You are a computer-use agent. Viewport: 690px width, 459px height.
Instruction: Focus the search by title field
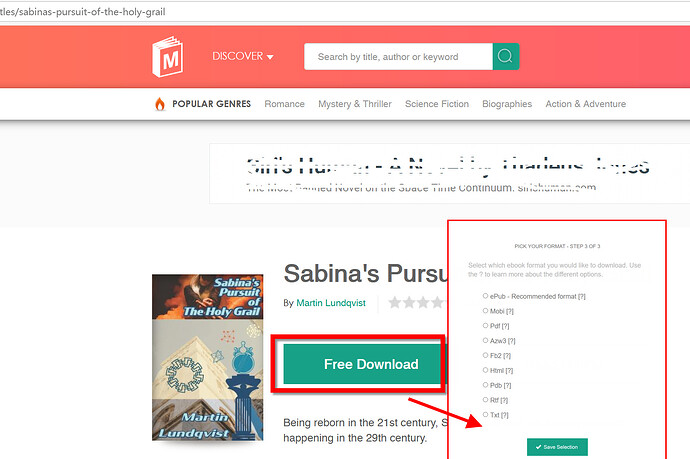click(398, 56)
